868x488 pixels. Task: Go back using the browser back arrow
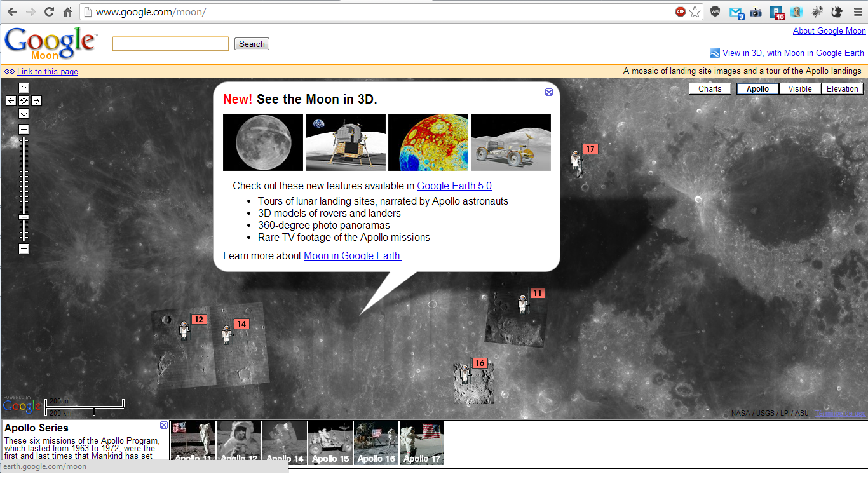[x=12, y=11]
